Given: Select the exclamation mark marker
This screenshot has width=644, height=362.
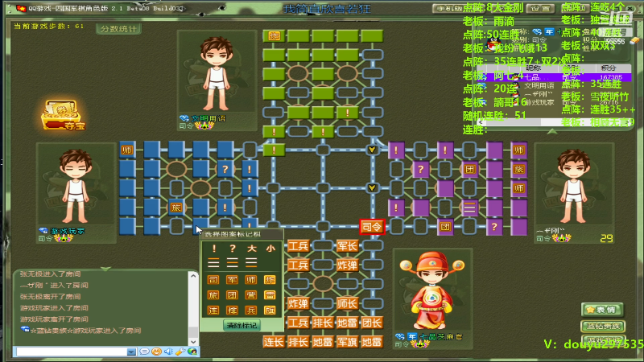Looking at the screenshot, I should point(213,249).
